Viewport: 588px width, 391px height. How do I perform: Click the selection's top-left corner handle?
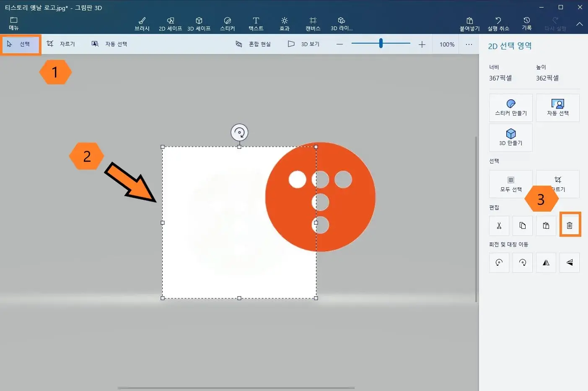click(x=163, y=147)
